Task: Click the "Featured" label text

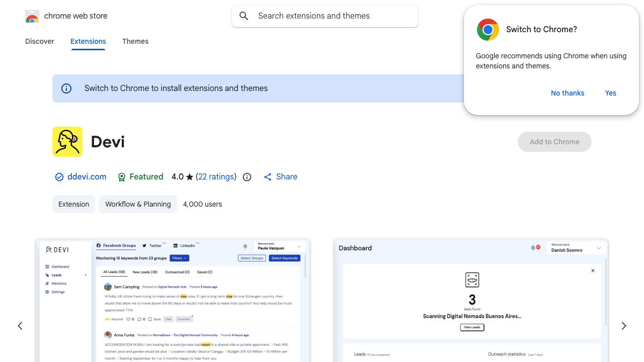Action: (x=146, y=177)
